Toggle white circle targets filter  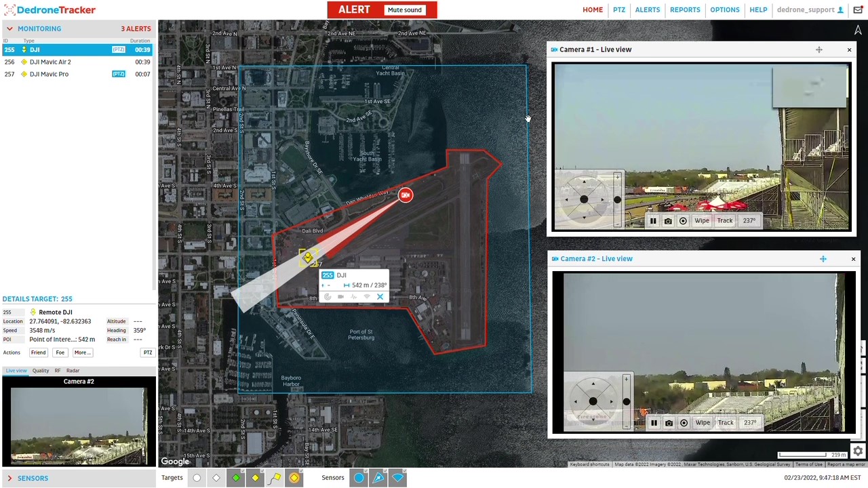point(197,478)
